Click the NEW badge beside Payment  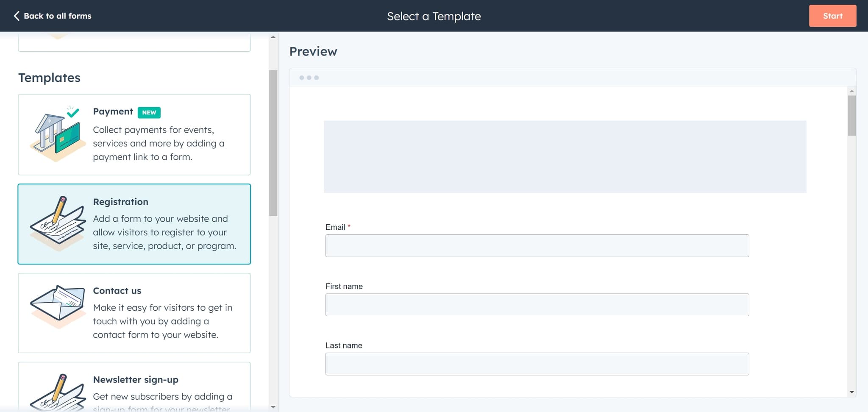coord(149,112)
